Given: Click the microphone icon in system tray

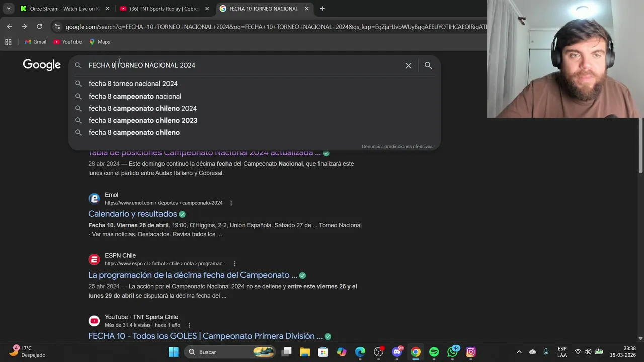Looking at the screenshot, I should coord(546,352).
